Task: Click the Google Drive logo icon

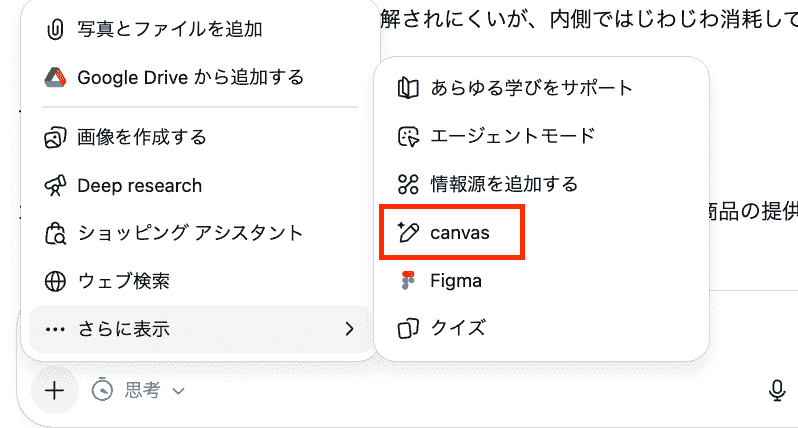Action: pyautogui.click(x=56, y=77)
